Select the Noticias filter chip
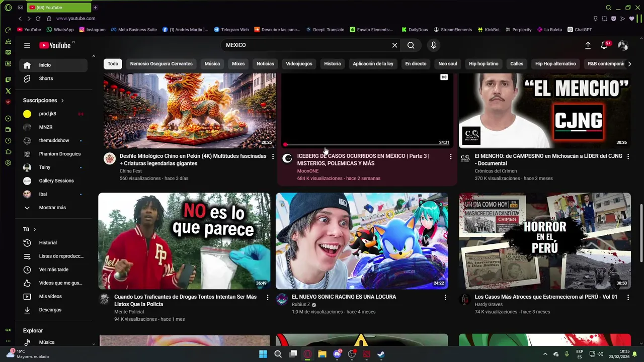The image size is (644, 362). (x=265, y=64)
